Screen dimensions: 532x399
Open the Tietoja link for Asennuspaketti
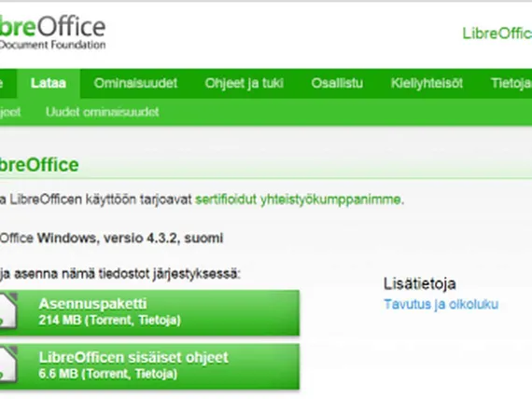click(x=158, y=320)
